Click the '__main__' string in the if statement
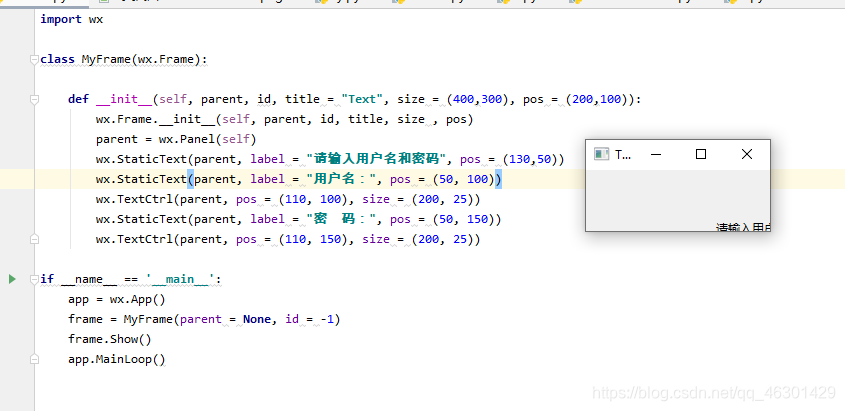Image resolution: width=845 pixels, height=411 pixels. pos(181,279)
